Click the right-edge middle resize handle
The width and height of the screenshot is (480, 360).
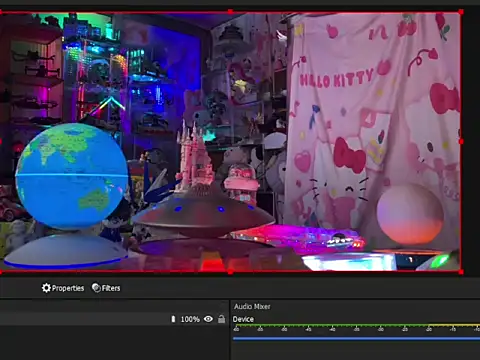(x=461, y=142)
